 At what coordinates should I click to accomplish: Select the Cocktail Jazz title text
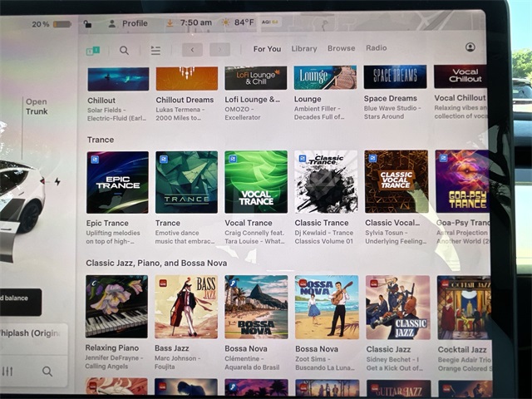pyautogui.click(x=462, y=349)
